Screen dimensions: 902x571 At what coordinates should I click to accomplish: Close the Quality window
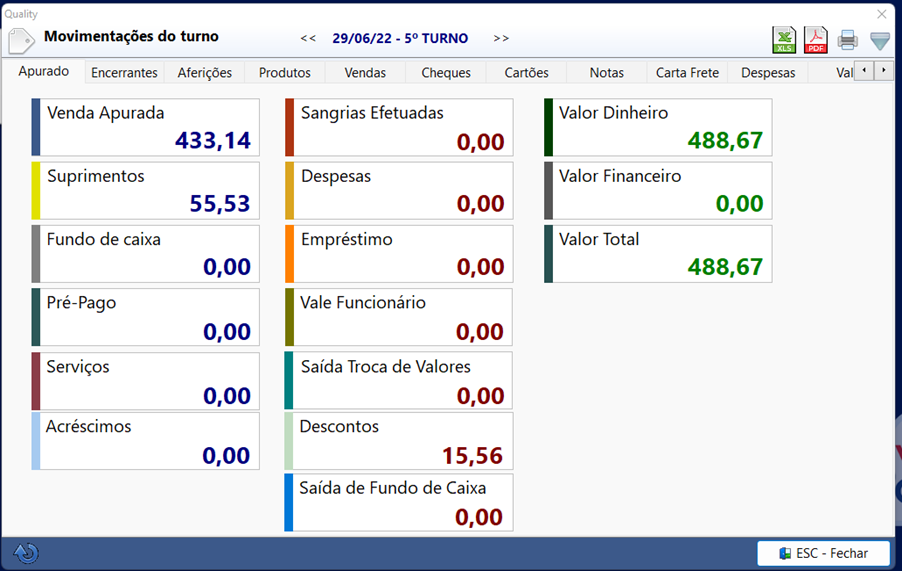(881, 14)
